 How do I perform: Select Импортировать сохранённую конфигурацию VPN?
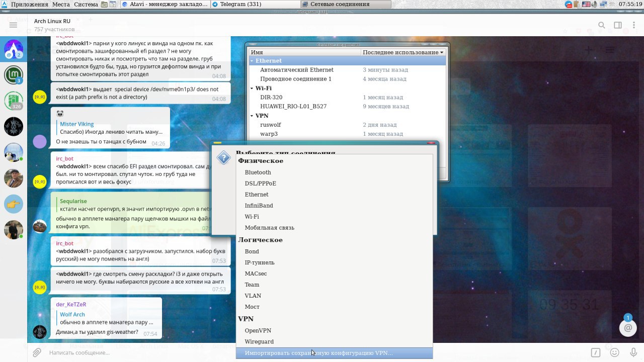click(x=334, y=353)
